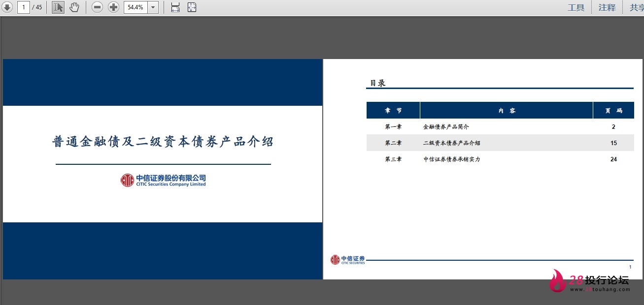Fit one full page icon
Screen dimensions: 644x305
click(x=192, y=7)
